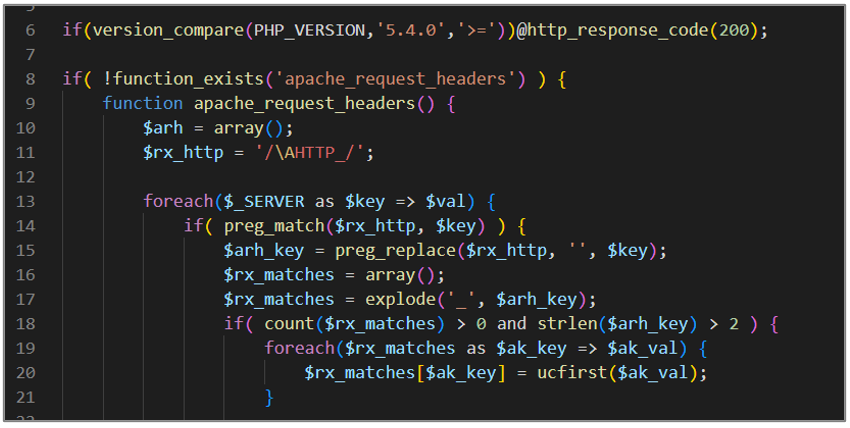Click $ak_val variable on line 19
Viewport: 850px width, 428px height.
coord(642,348)
